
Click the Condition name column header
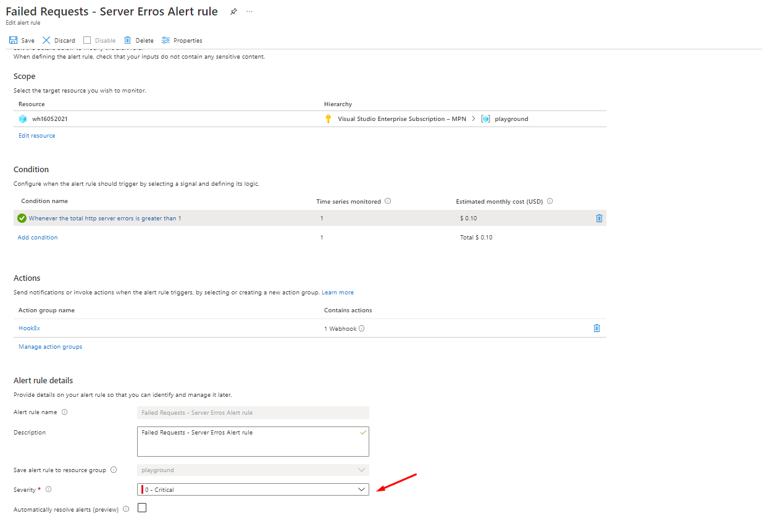click(x=44, y=201)
